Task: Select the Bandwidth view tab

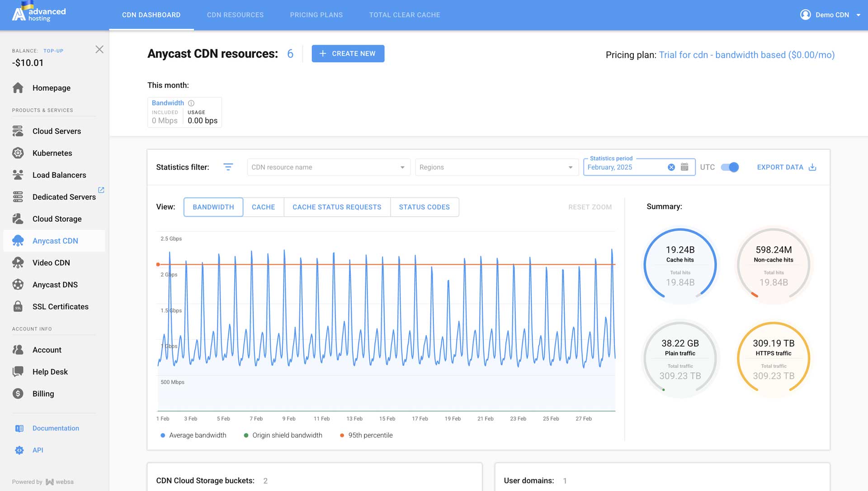Action: pyautogui.click(x=213, y=207)
